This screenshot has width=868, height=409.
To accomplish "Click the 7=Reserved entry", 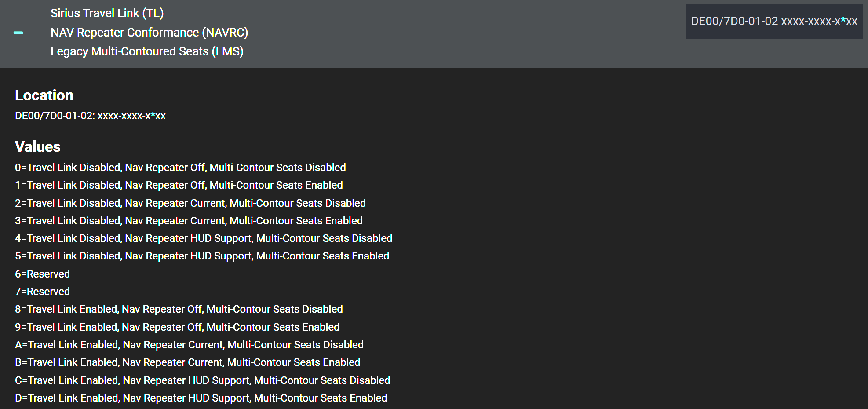I will click(42, 292).
